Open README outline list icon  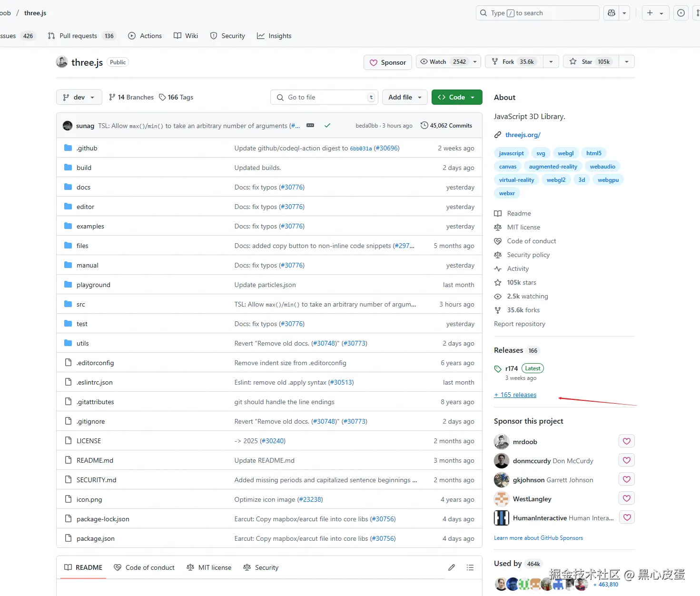[470, 567]
